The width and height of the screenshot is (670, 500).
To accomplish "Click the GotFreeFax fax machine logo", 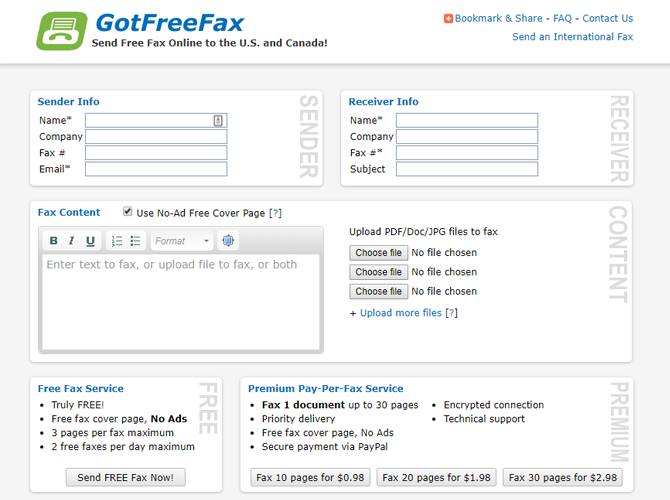I will [x=62, y=31].
